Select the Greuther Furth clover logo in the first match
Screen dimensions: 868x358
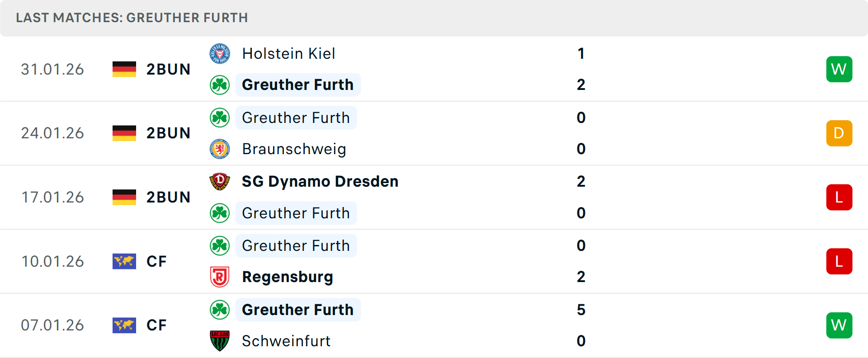tap(220, 85)
